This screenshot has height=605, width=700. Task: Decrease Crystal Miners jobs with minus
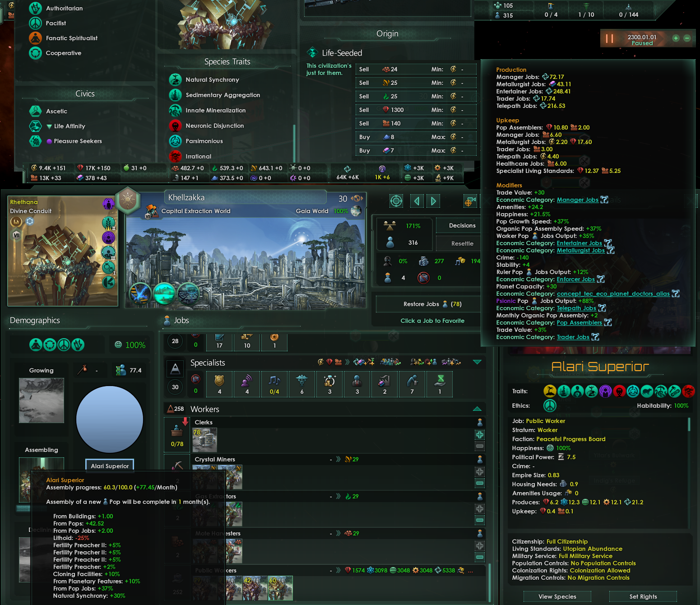(480, 483)
